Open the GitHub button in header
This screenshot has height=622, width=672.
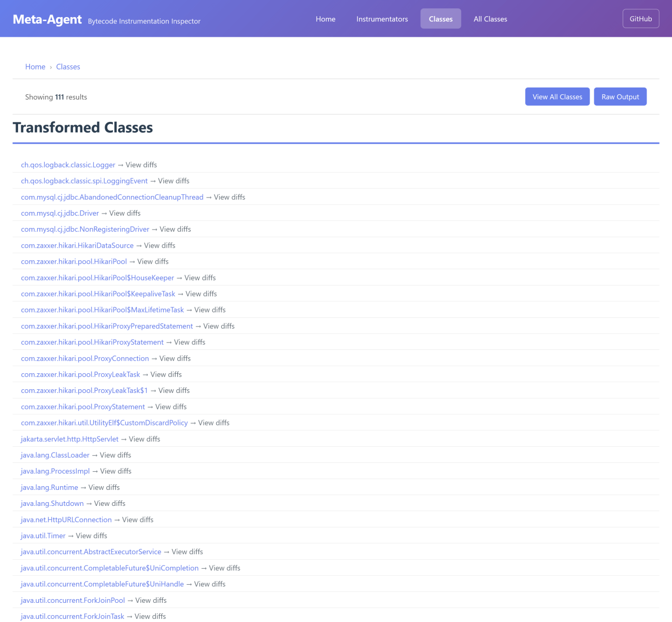[x=640, y=19]
